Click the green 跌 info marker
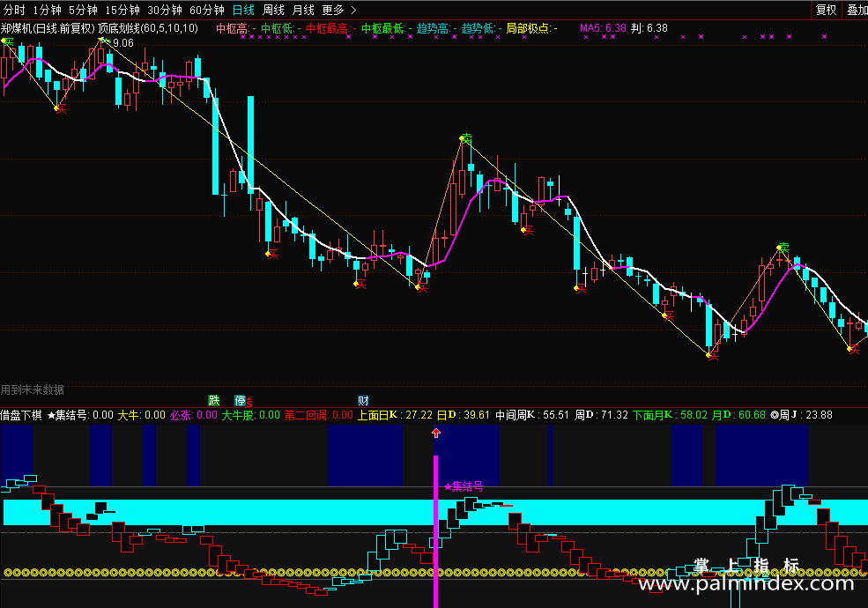 213,400
